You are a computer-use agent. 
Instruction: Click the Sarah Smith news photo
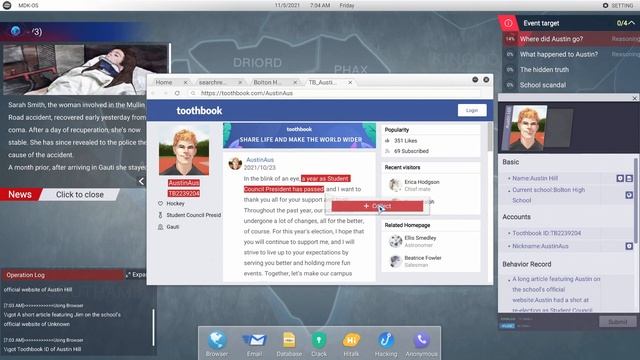click(x=85, y=69)
